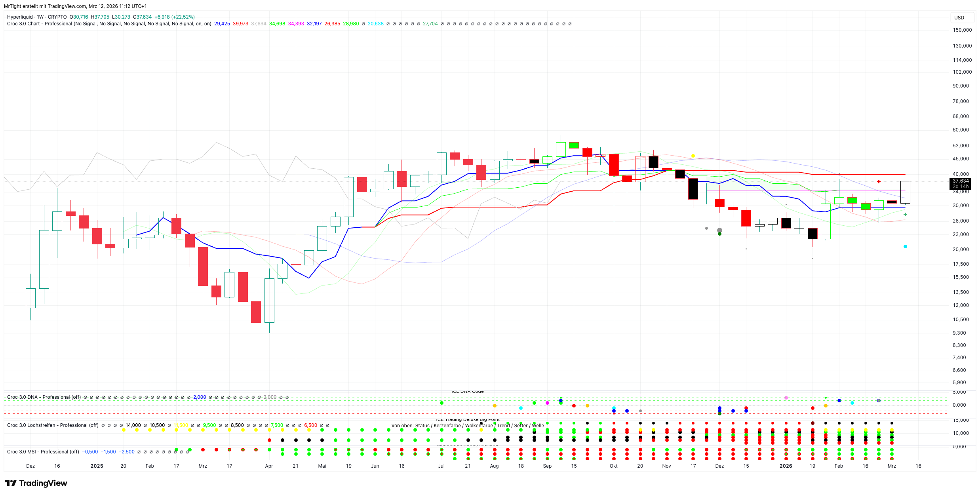
Task: Click the MrTight erstellt mit TradingView.com header text
Action: [75, 6]
